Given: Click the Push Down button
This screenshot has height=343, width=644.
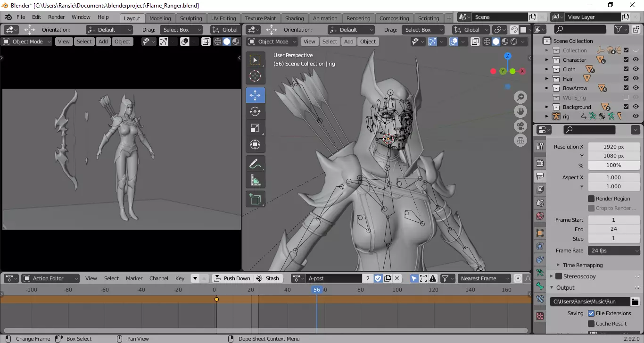Looking at the screenshot, I should (x=232, y=278).
